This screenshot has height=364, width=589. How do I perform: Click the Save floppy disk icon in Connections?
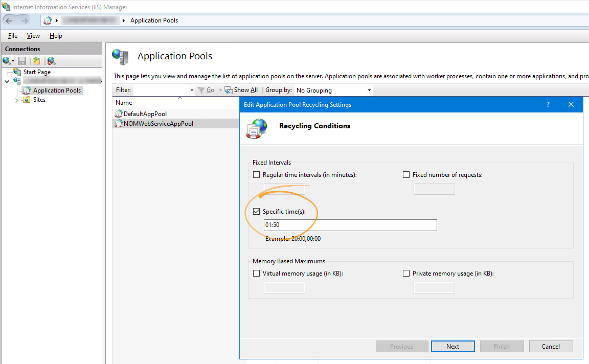coord(22,60)
